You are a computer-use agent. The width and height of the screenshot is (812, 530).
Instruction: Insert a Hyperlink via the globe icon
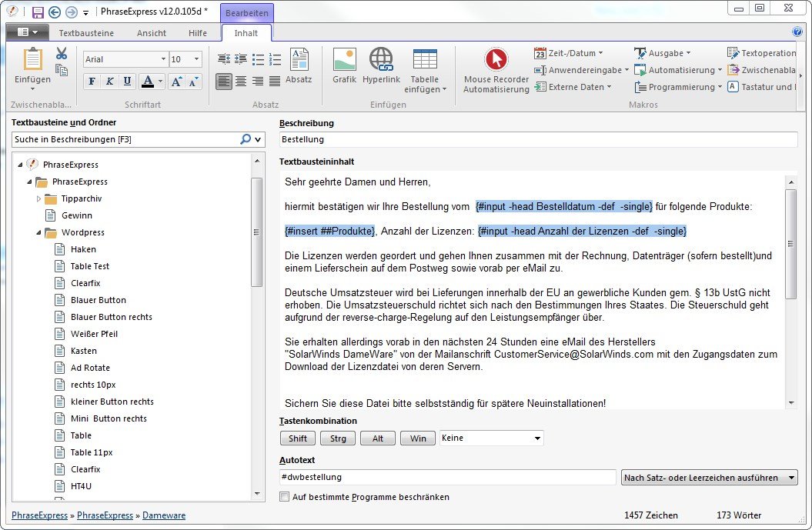pos(381,61)
